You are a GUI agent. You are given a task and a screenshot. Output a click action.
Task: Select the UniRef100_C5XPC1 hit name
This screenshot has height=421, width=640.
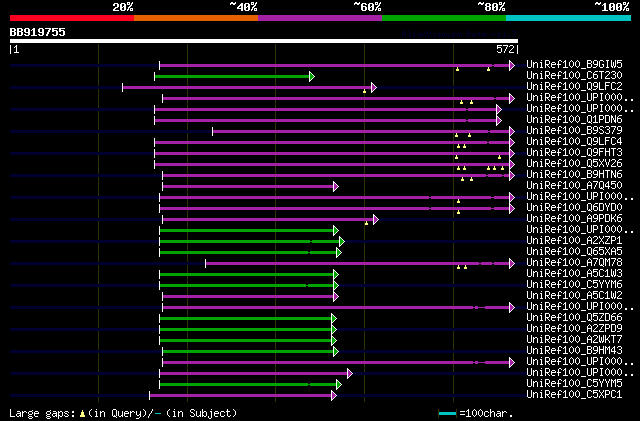click(574, 395)
